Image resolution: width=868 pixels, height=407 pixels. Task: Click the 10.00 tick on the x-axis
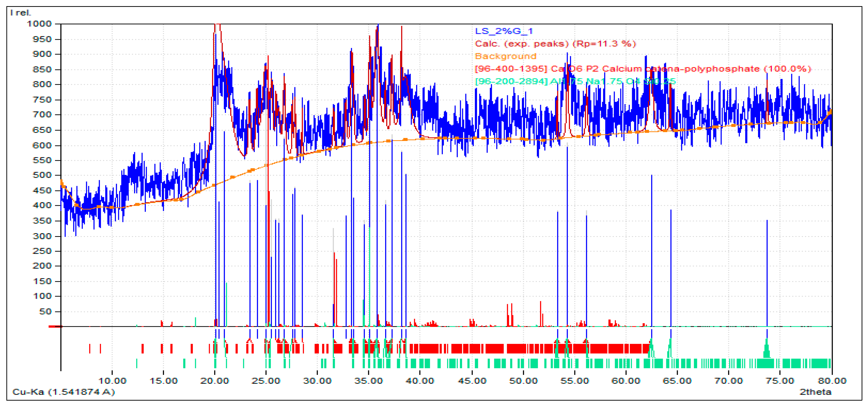112,381
